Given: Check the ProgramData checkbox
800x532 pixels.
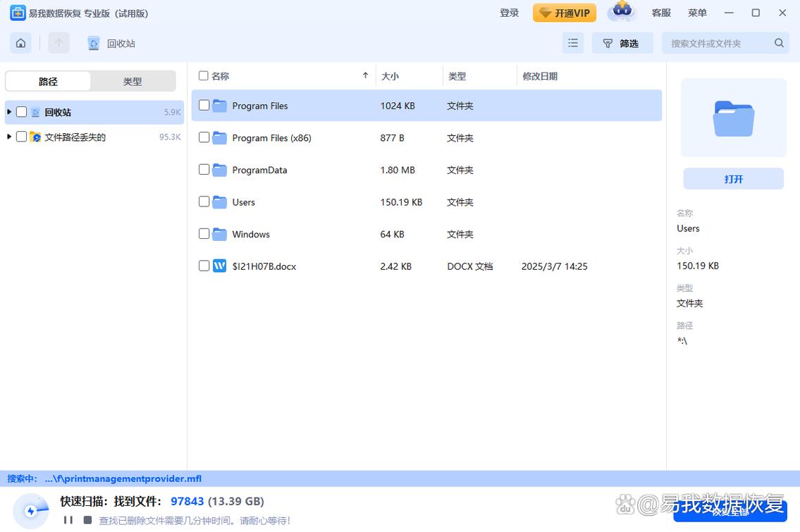Looking at the screenshot, I should pyautogui.click(x=204, y=169).
